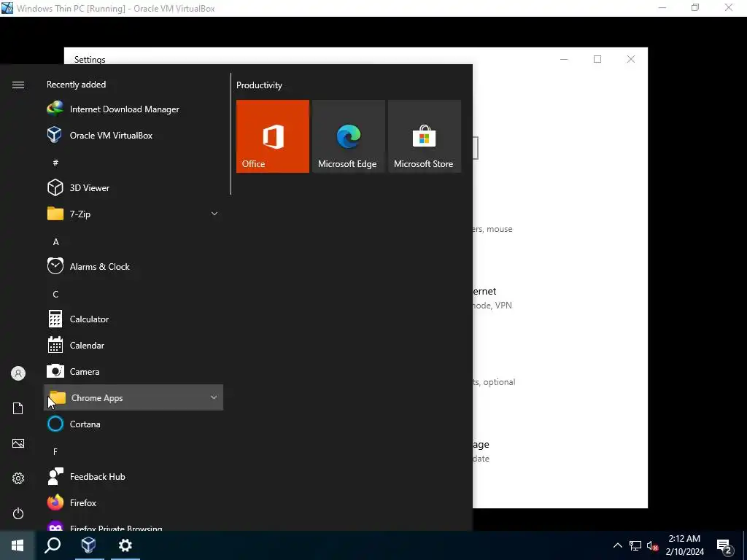Open Settings gear in Start sidebar
Viewport: 747px width, 560px height.
18,478
